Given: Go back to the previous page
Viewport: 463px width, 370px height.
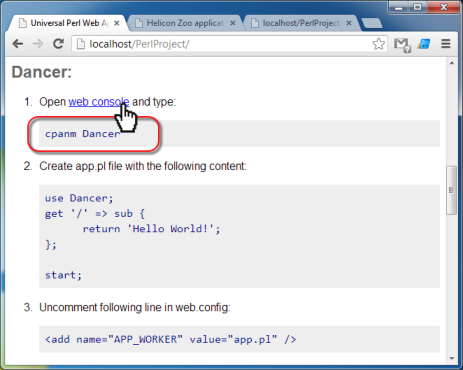Looking at the screenshot, I should click(x=18, y=44).
